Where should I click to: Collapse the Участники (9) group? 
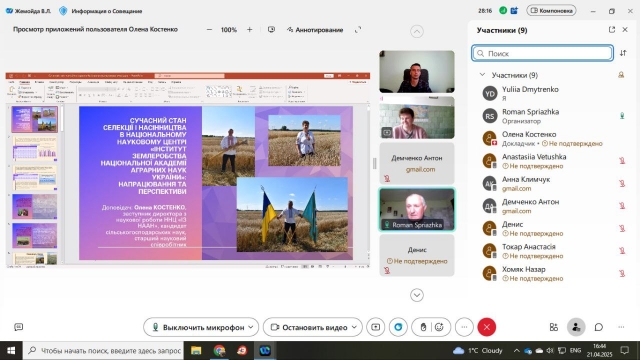(482, 75)
